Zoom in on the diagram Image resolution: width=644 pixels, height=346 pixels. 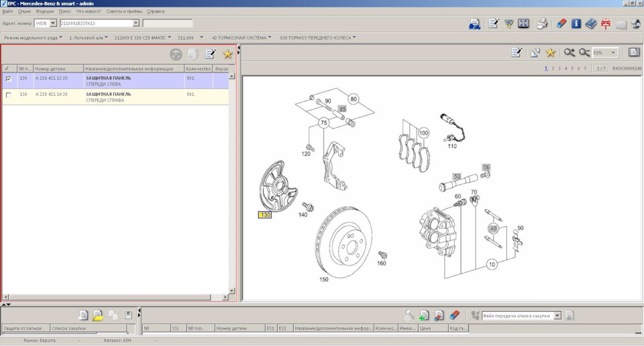(x=570, y=52)
